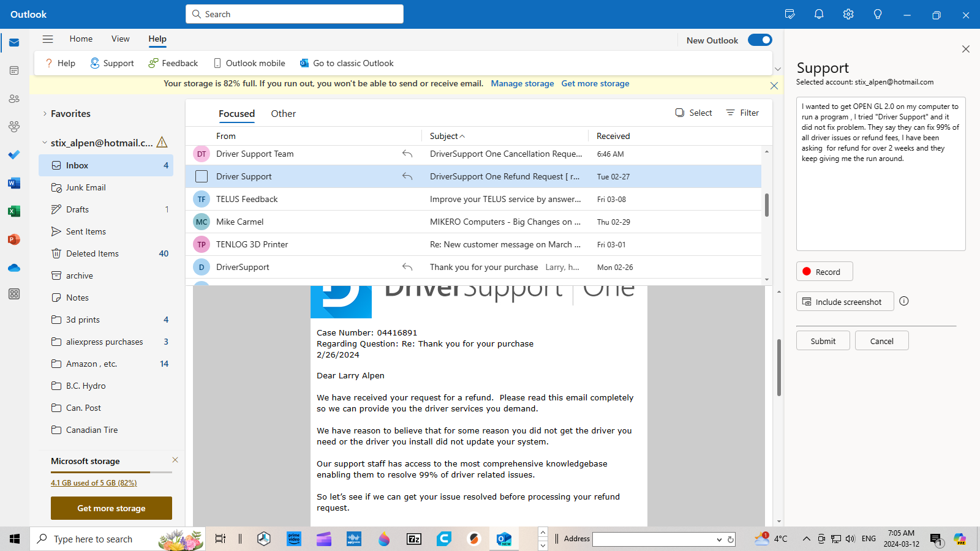Toggle the hamburger navigation pane button
The width and height of the screenshot is (980, 551).
click(x=48, y=39)
